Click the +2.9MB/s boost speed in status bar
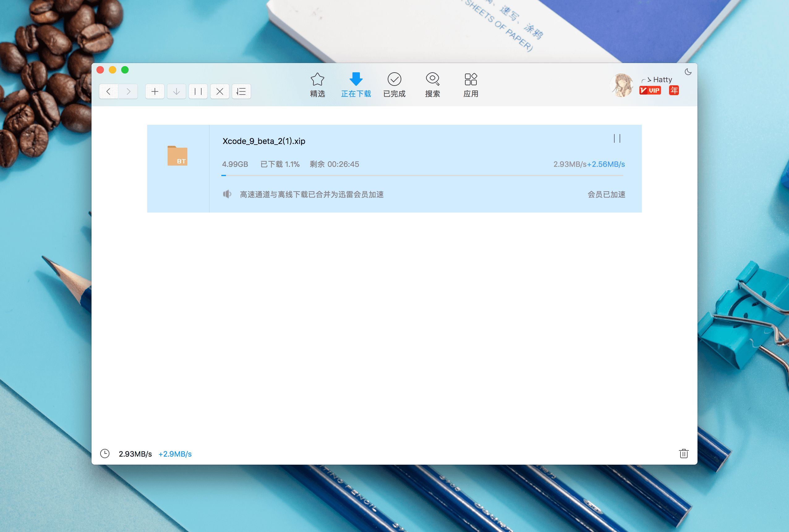Viewport: 789px width, 532px height. [x=175, y=454]
